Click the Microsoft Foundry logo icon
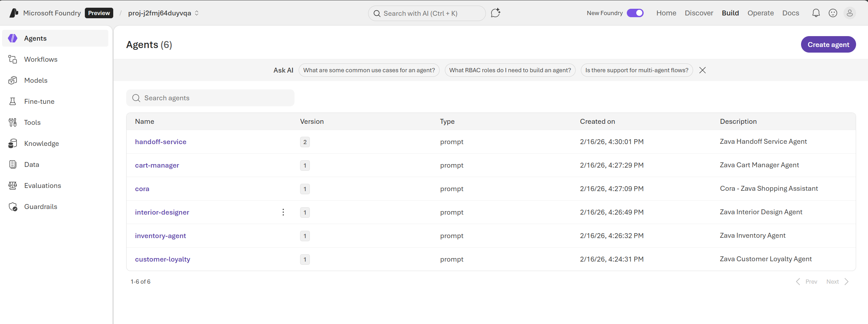868x324 pixels. coord(14,13)
